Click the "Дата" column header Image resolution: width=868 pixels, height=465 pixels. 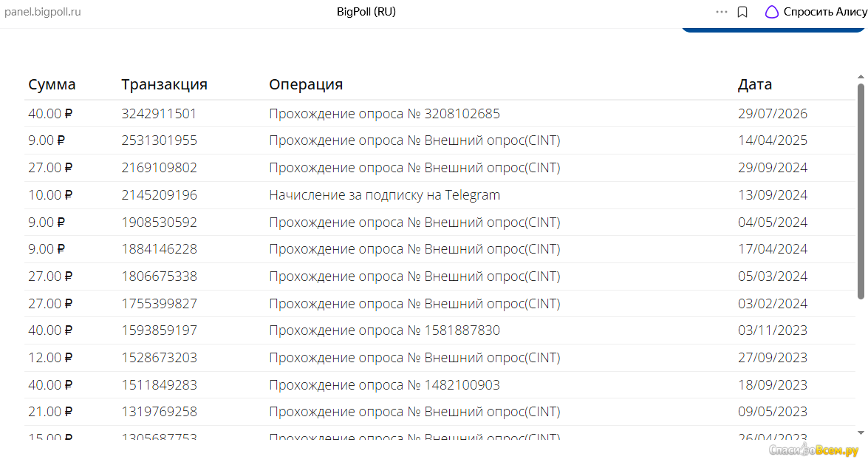point(754,84)
